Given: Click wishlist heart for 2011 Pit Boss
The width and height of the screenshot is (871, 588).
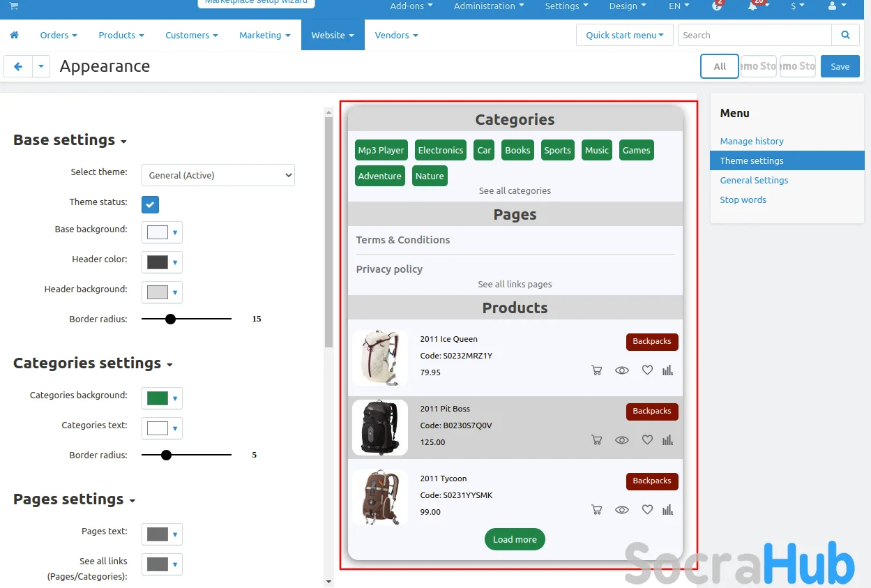Looking at the screenshot, I should click(647, 440).
